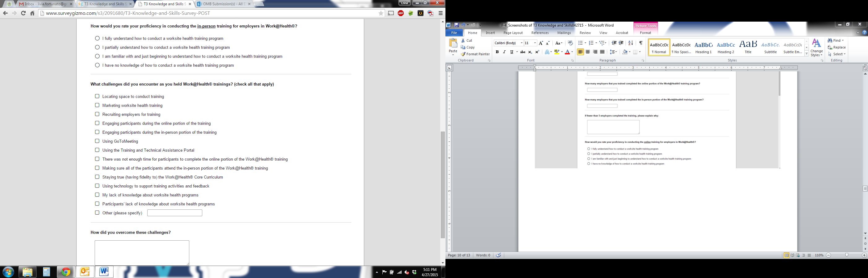Apply the Title style
The image size is (868, 278).
748,48
